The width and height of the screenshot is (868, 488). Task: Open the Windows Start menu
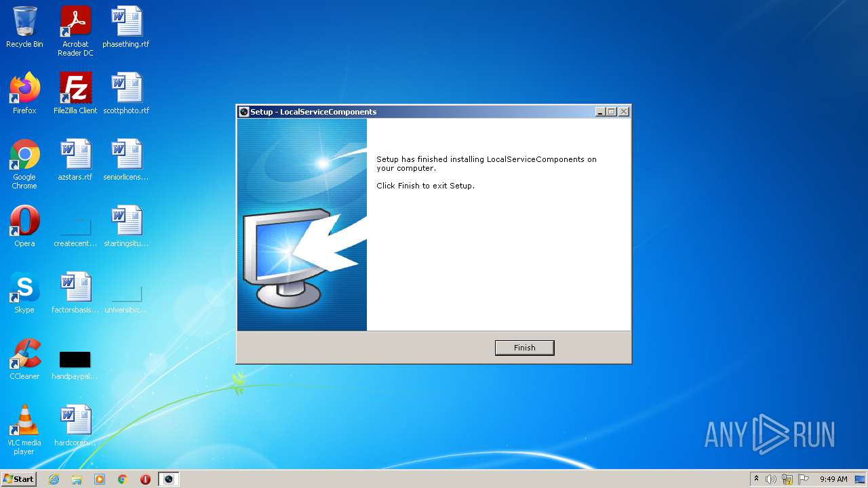[x=19, y=479]
